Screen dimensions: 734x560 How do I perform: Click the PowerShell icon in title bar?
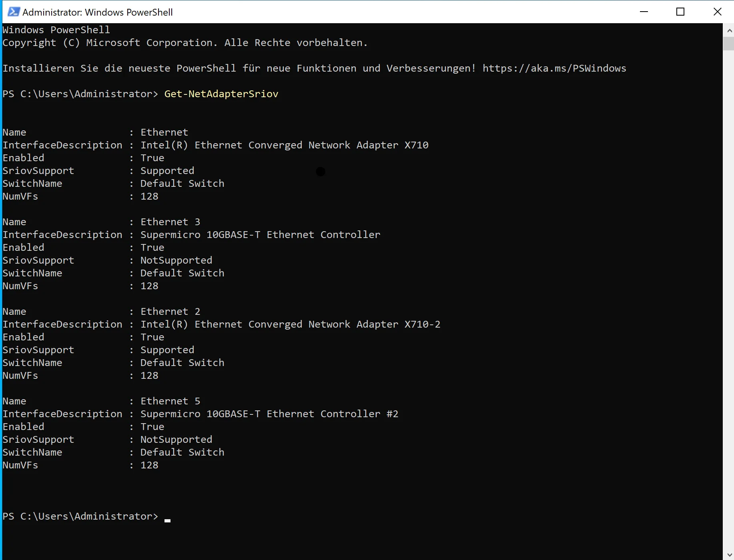click(x=14, y=12)
